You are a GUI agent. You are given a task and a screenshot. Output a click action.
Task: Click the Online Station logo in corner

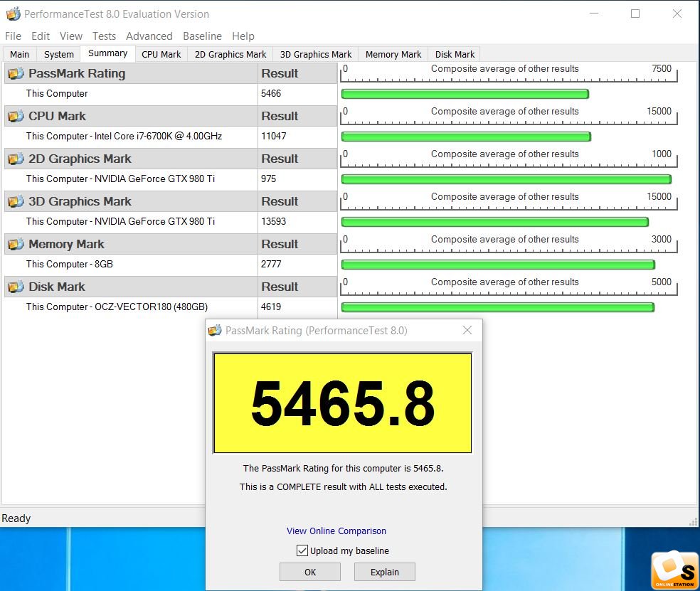coord(674,570)
